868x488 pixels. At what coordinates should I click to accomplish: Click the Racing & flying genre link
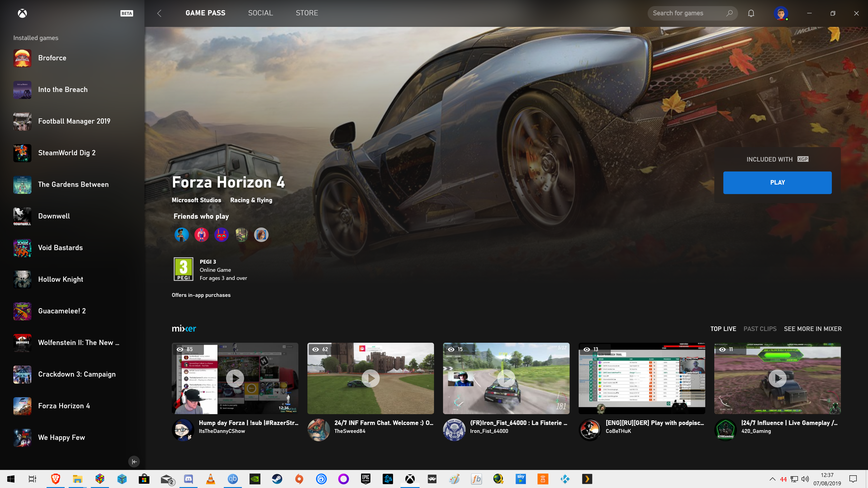tap(251, 200)
